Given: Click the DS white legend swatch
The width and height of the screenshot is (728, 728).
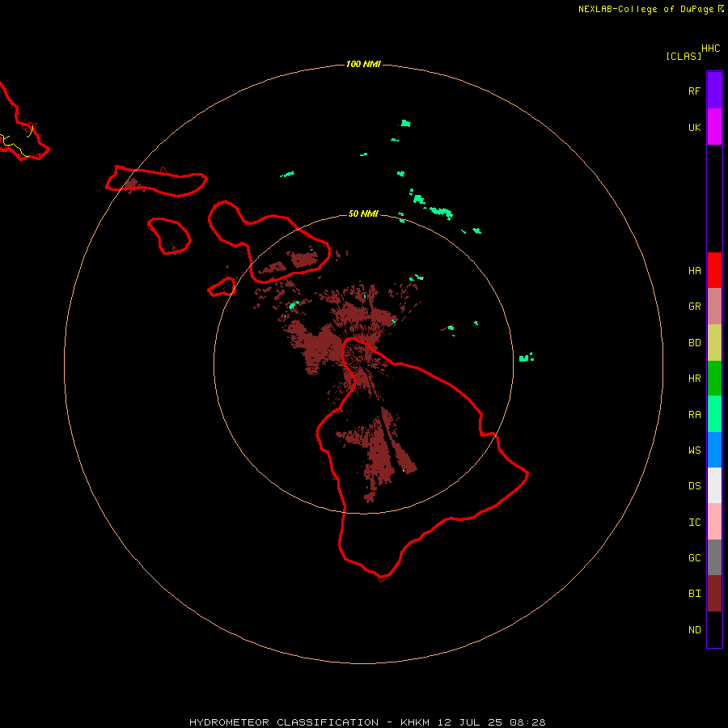Looking at the screenshot, I should 714,485.
